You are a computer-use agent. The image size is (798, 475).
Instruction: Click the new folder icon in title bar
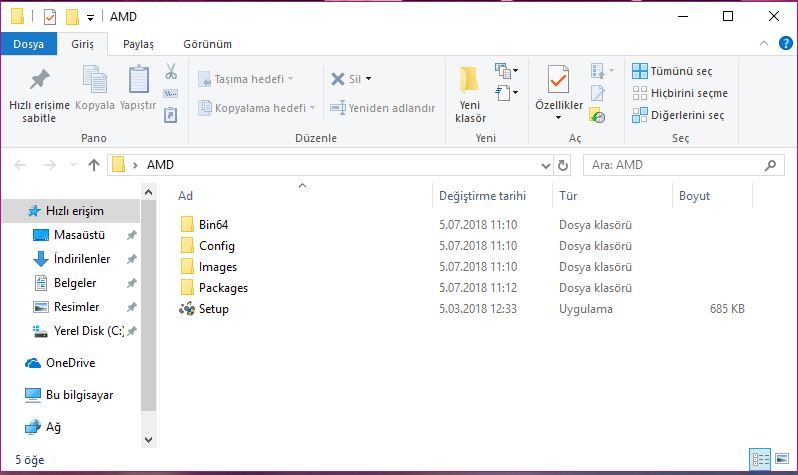(72, 17)
